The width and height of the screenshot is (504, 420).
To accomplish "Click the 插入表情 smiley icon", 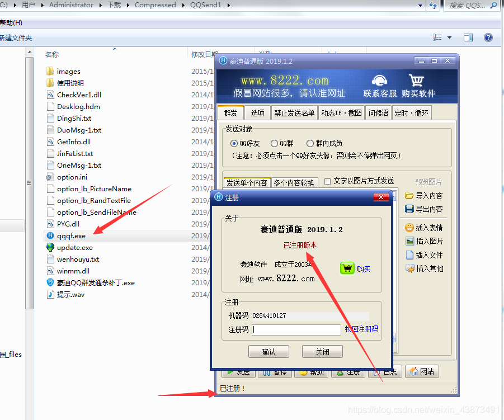I will point(409,228).
